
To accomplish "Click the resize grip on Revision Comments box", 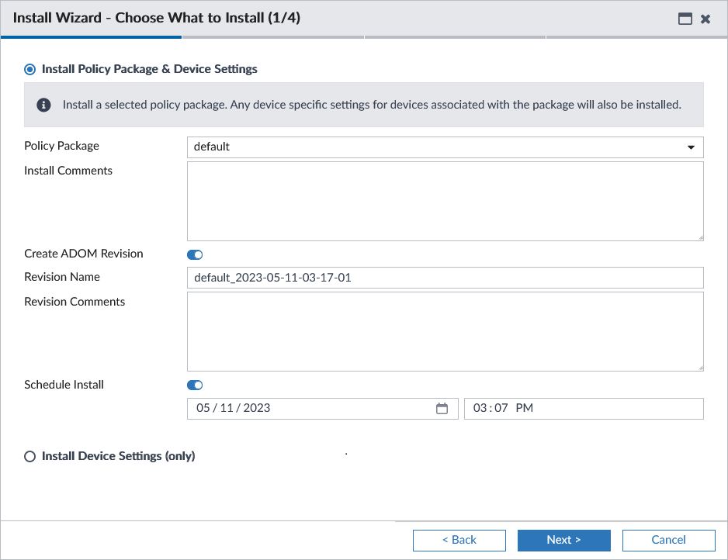I will [699, 366].
